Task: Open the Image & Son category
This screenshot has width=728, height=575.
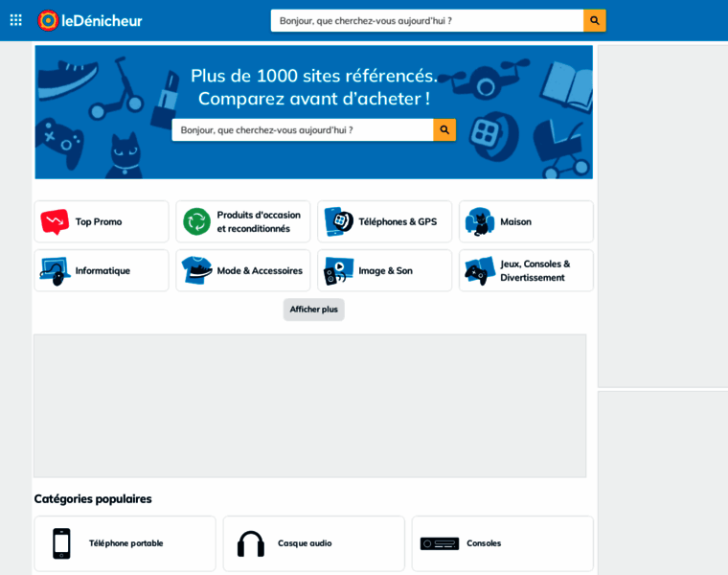Action: (x=385, y=270)
